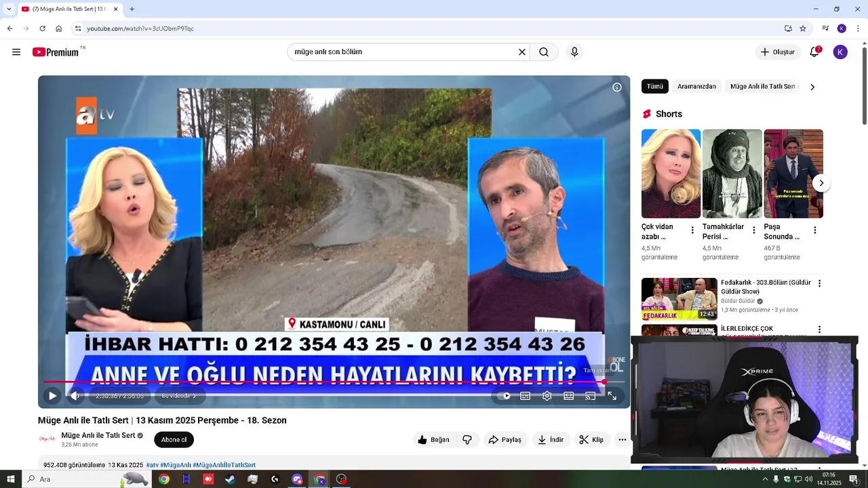The width and height of the screenshot is (868, 488).
Task: Open options for 'Tamahkârlar Perisi' Short
Action: [753, 230]
